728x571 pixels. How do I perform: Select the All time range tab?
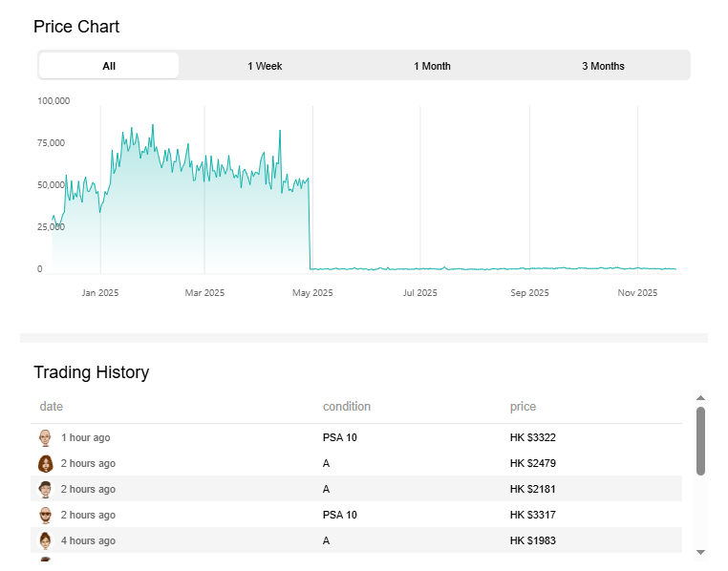click(x=109, y=65)
